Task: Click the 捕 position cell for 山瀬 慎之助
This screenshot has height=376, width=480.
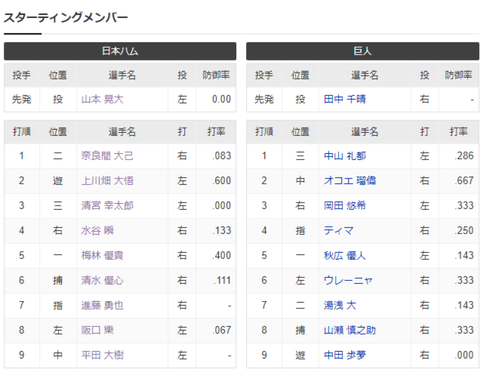Action: [x=300, y=330]
